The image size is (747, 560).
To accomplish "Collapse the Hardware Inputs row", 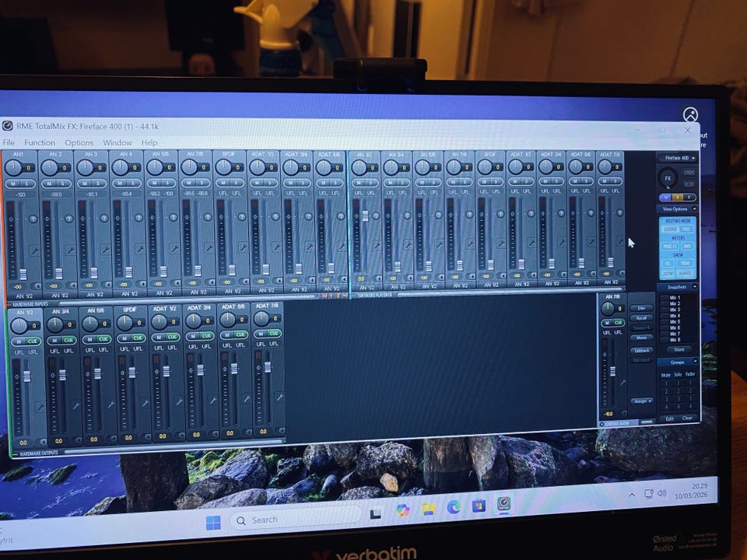I will [9, 304].
